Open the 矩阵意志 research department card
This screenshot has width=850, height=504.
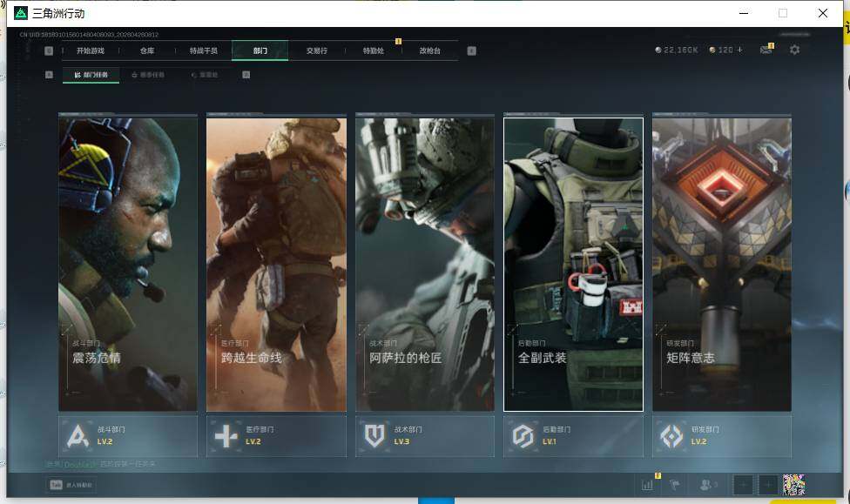(x=722, y=265)
